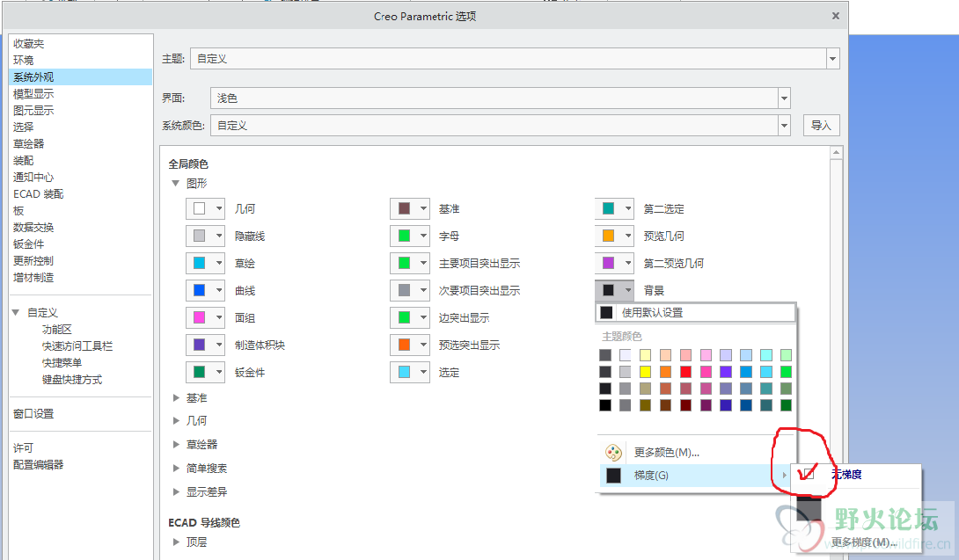Pick dark green in theme colors bottom row

(x=786, y=404)
